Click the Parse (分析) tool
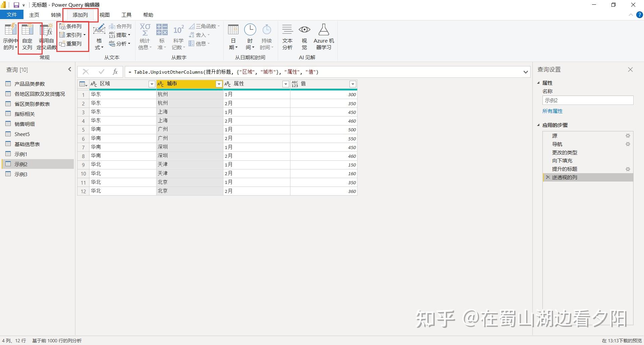 (119, 44)
